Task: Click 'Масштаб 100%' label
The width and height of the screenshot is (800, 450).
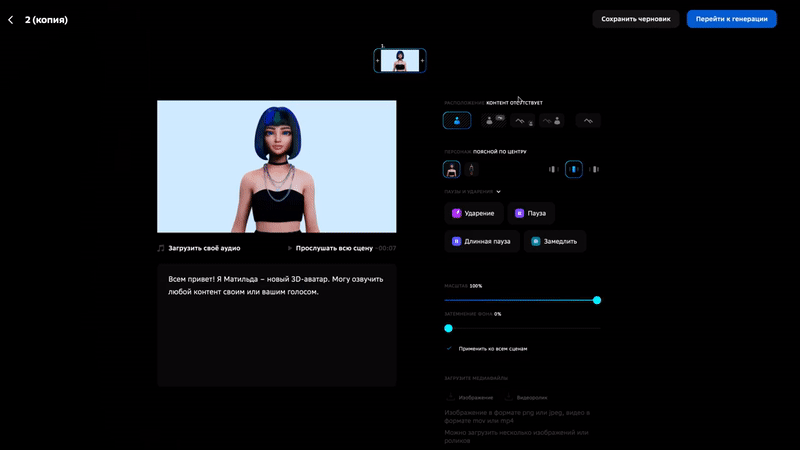Action: [x=463, y=286]
